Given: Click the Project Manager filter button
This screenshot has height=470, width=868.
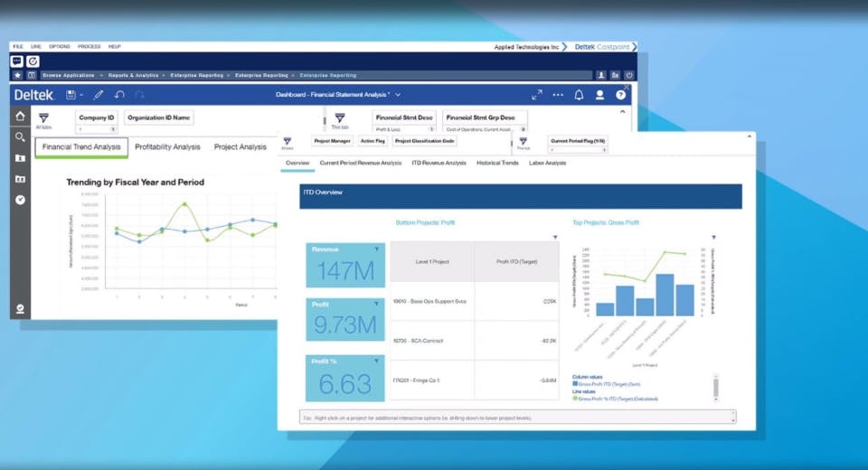Looking at the screenshot, I should point(332,141).
